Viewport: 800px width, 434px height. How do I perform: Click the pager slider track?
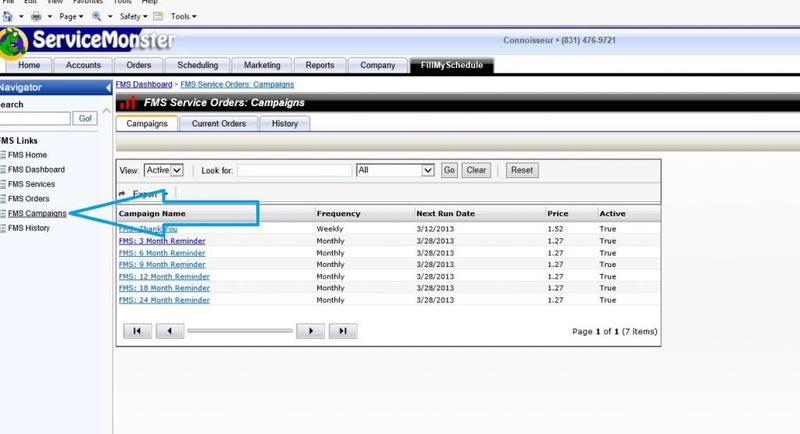[240, 331]
